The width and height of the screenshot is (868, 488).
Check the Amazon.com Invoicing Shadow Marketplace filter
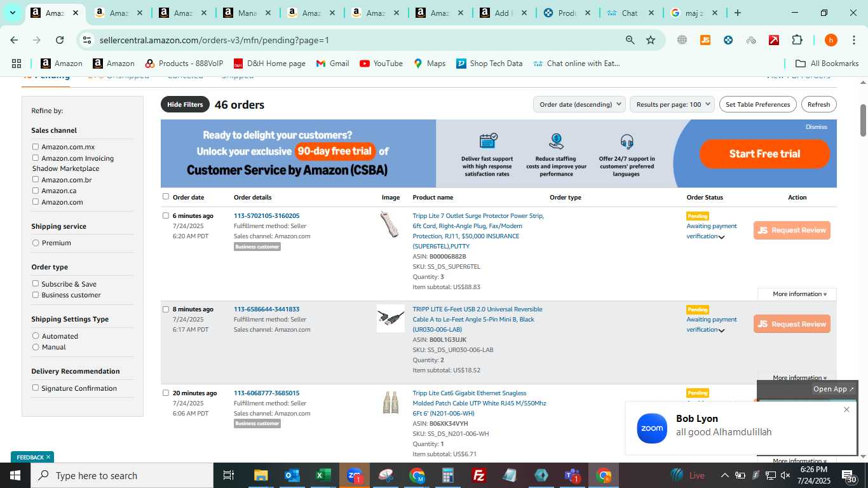pos(36,158)
